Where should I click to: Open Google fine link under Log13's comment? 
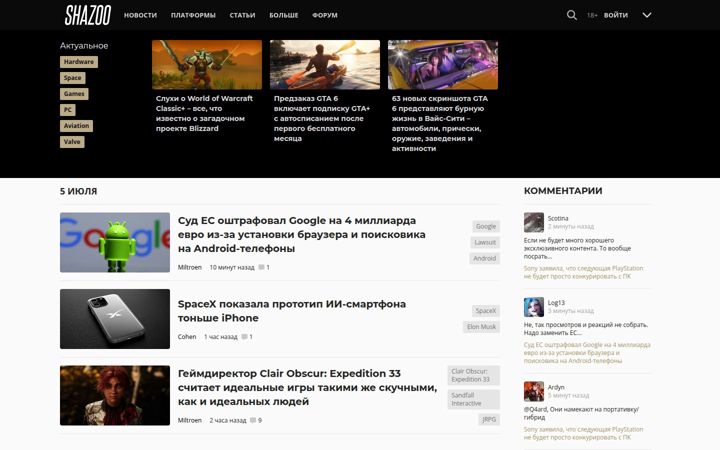[587, 353]
